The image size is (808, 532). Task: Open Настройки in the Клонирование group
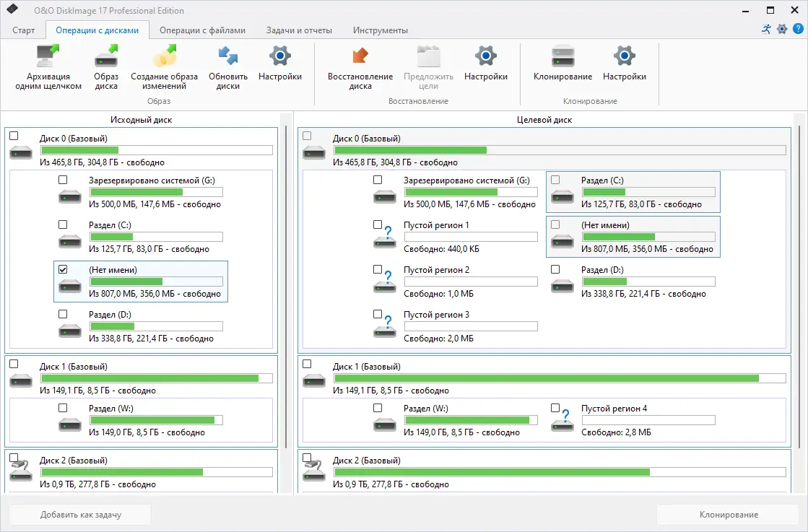tap(625, 63)
